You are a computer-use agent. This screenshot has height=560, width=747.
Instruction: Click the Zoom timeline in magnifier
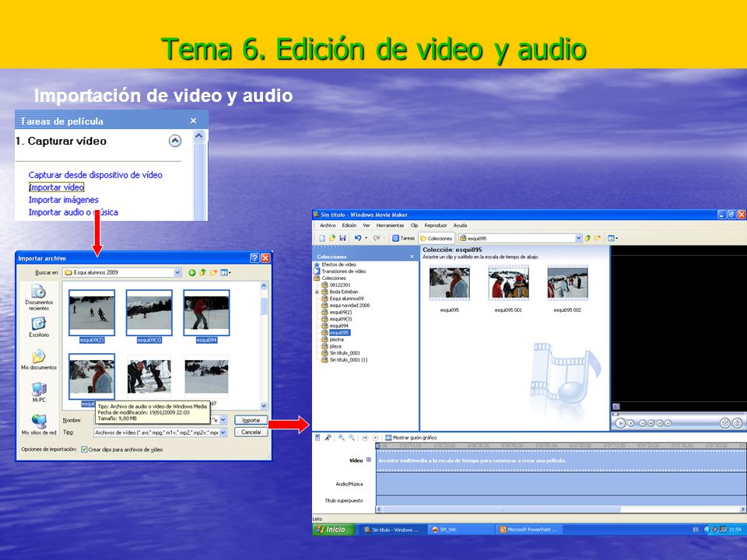click(342, 438)
